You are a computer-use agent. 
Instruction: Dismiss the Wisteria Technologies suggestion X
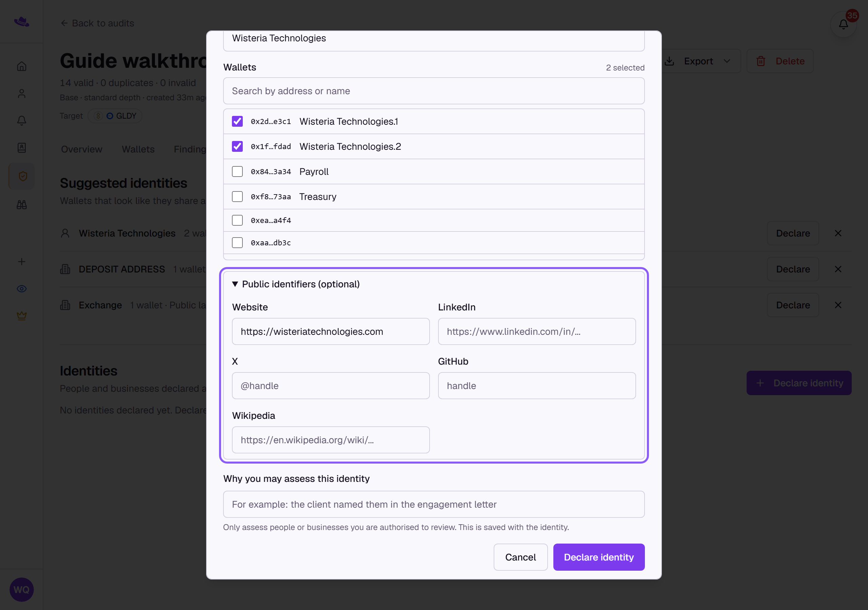838,233
